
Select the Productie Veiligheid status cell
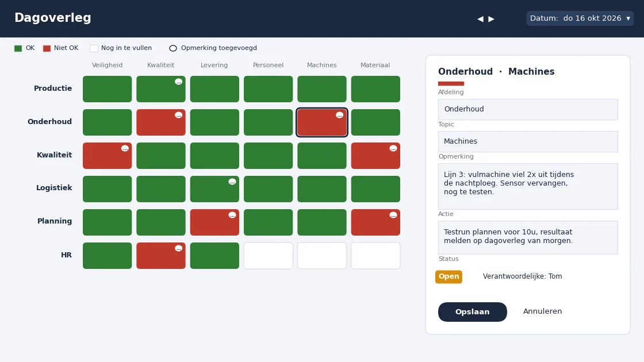107,89
